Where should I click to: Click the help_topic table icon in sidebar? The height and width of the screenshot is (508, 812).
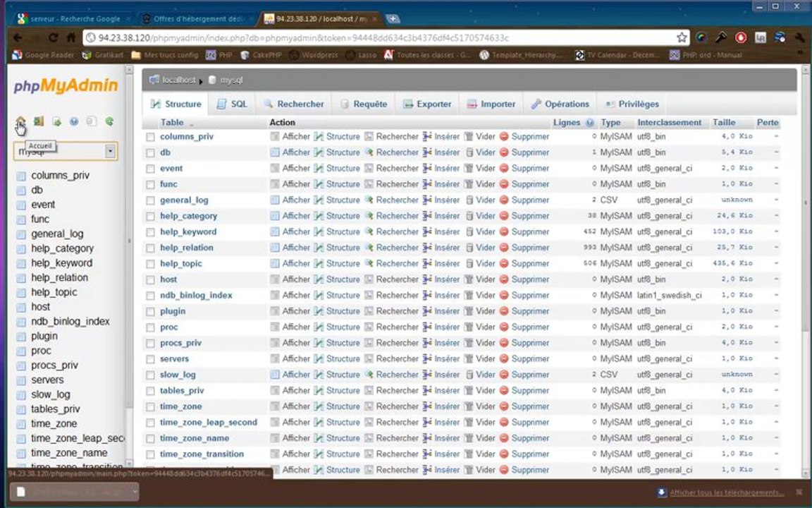(x=21, y=292)
